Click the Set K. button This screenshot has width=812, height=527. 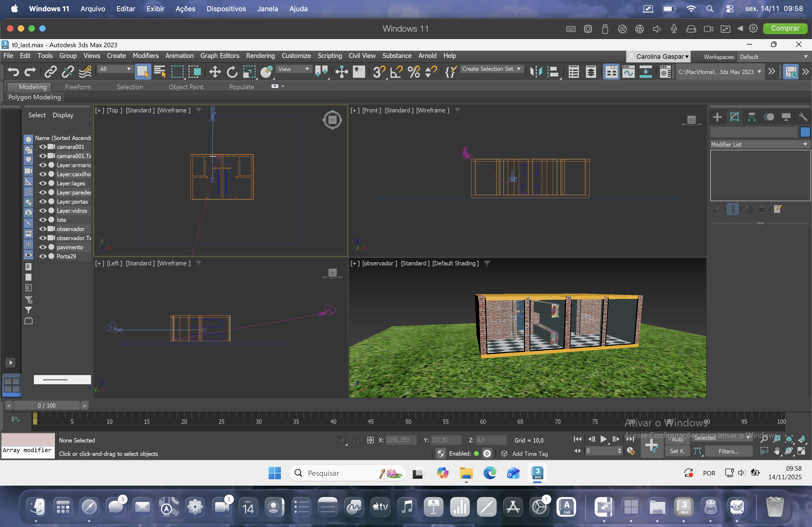[x=677, y=451]
